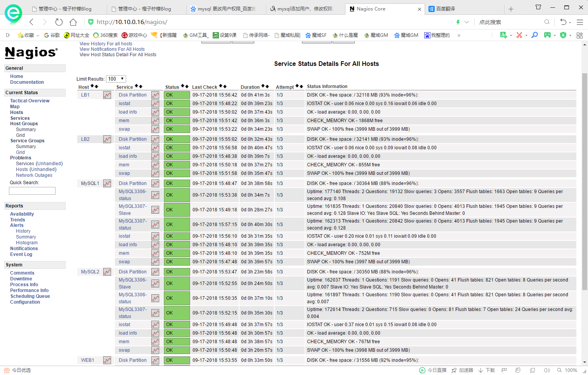
Task: Open the 谷歌 bookmark
Action: point(52,35)
